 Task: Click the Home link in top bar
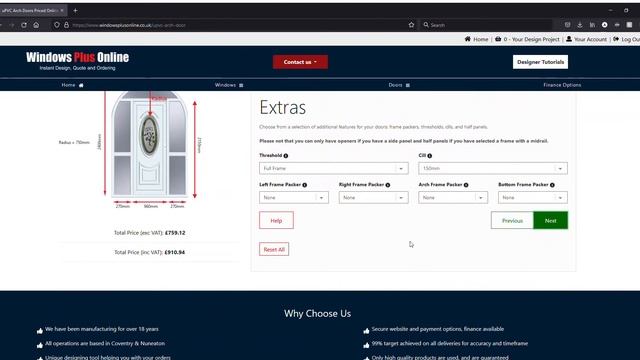click(x=480, y=39)
